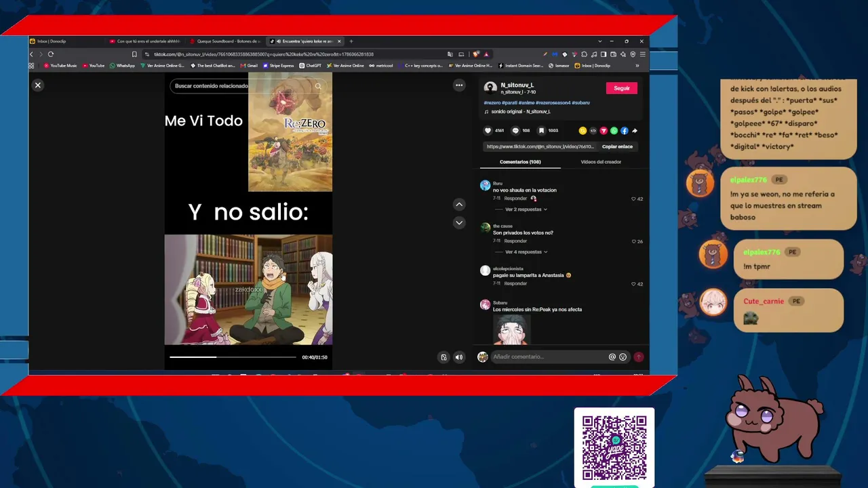Click the @ mention icon in comment box
Screen dimensions: 868x488
(612, 357)
